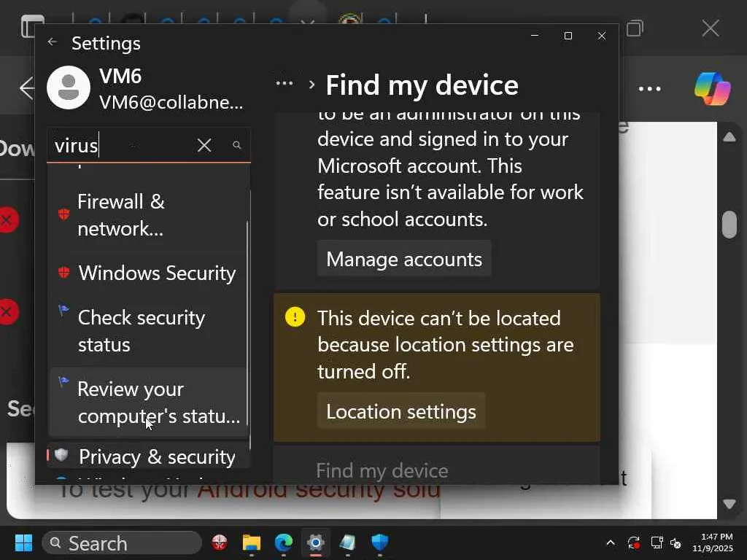747x560 pixels.
Task: Close Settings window
Action: pos(602,36)
